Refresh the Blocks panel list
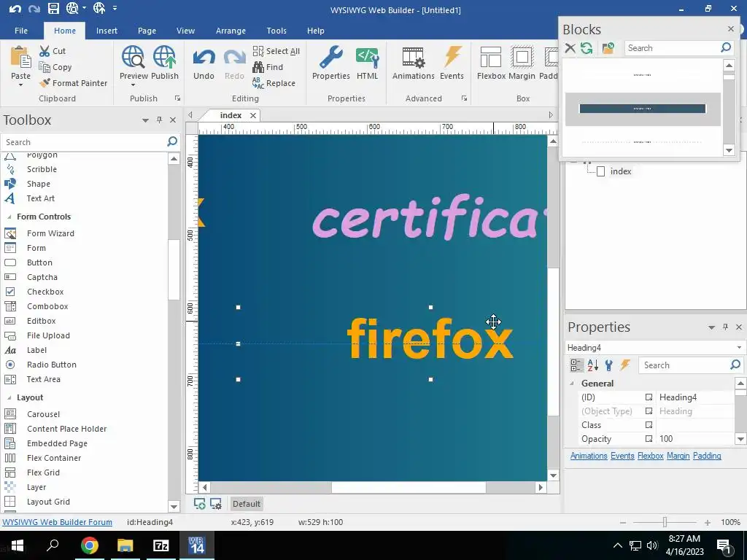This screenshot has height=560, width=747. tap(587, 48)
